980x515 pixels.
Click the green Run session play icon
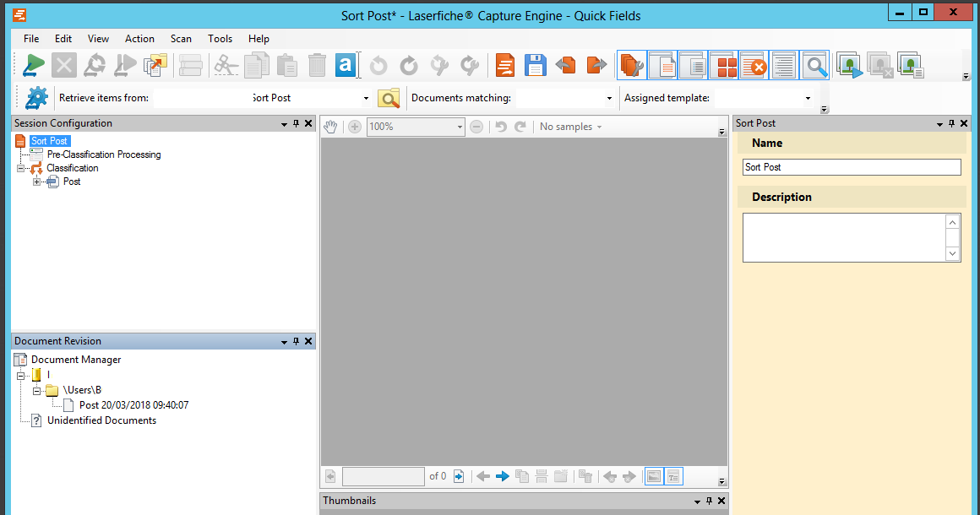pyautogui.click(x=35, y=65)
